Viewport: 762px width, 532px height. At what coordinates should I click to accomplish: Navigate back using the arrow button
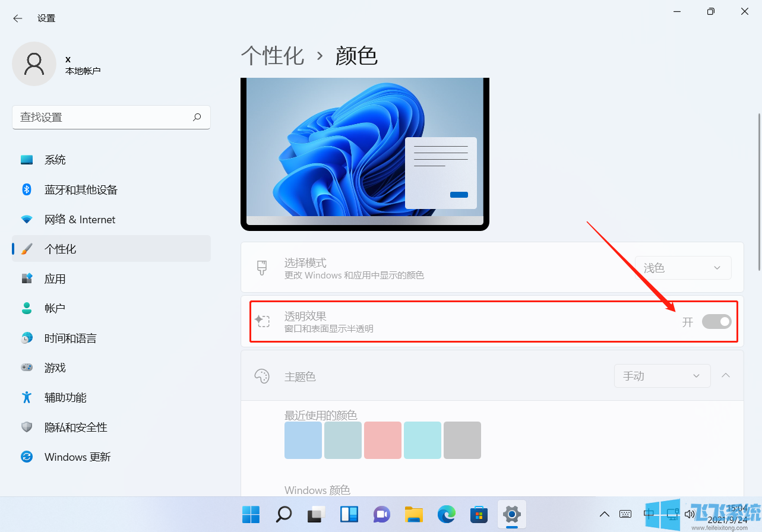(x=17, y=18)
